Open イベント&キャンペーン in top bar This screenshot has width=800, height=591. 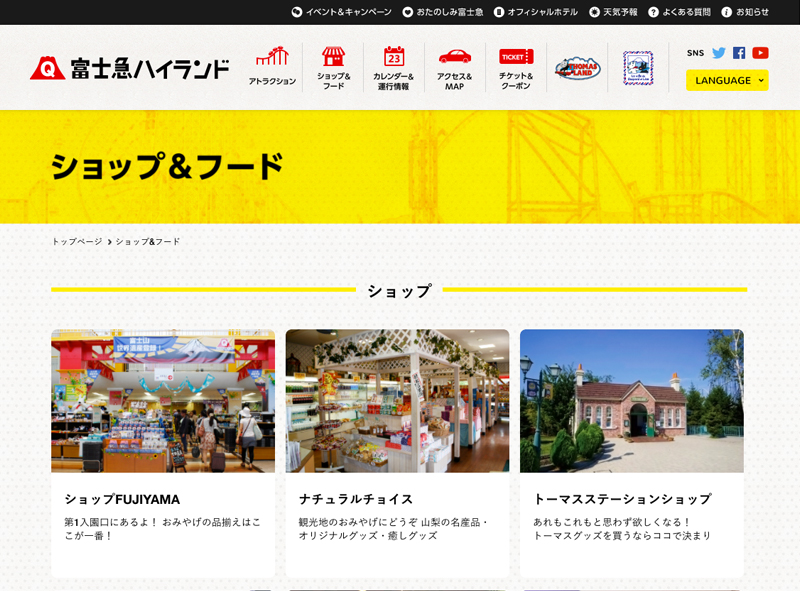click(x=342, y=12)
